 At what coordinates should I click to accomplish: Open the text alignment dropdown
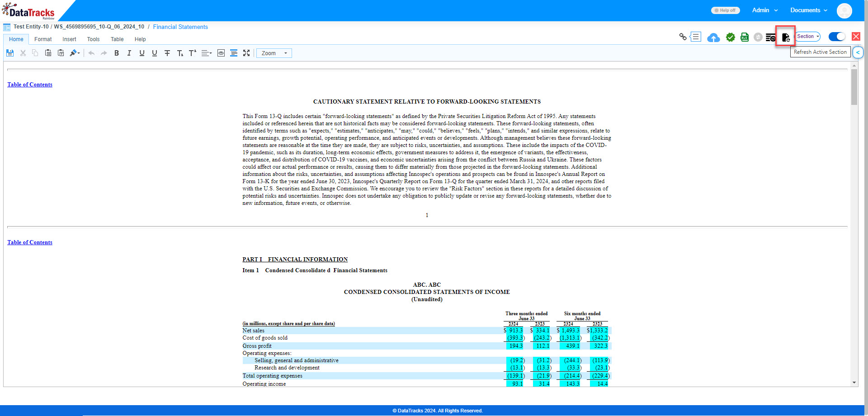tap(207, 53)
